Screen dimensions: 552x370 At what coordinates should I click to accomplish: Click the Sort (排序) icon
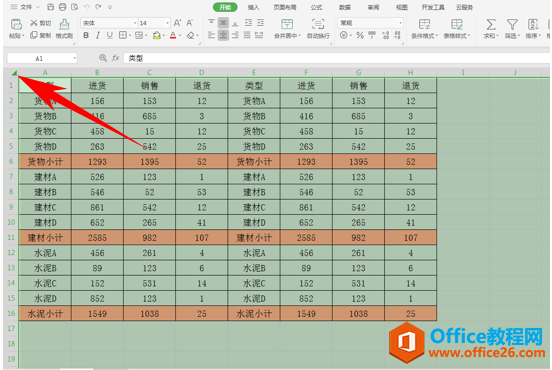(x=533, y=24)
